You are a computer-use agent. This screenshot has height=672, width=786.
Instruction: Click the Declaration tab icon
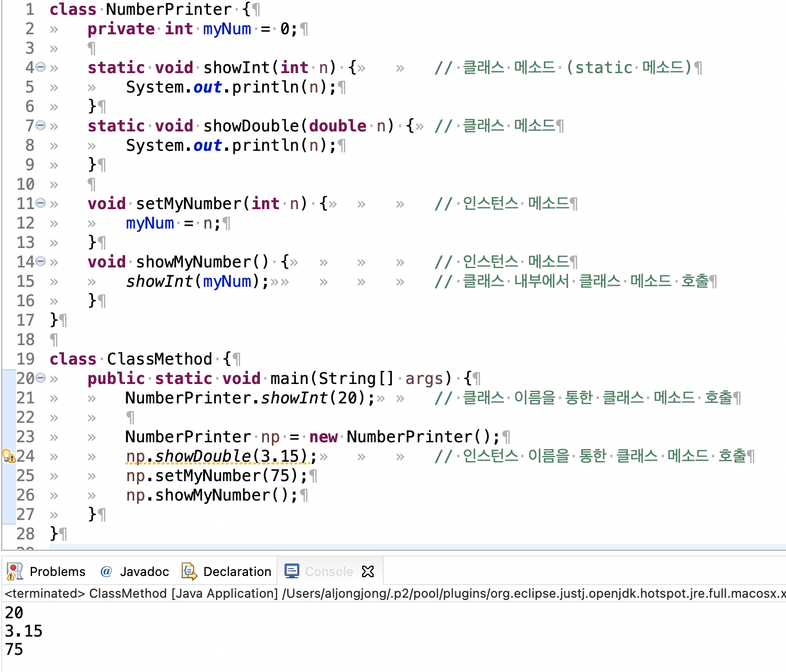[189, 571]
